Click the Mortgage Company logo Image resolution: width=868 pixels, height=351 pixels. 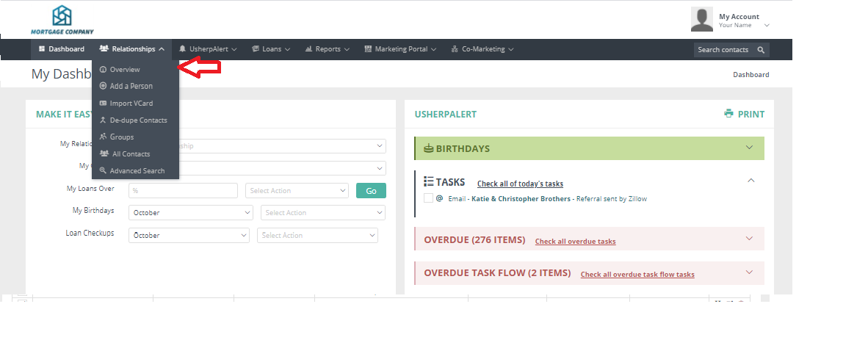(x=62, y=20)
